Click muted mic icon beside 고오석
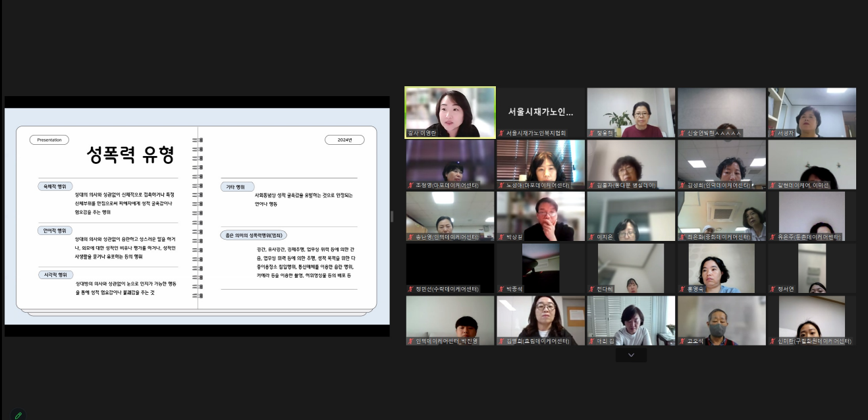The height and width of the screenshot is (420, 868). click(x=682, y=341)
